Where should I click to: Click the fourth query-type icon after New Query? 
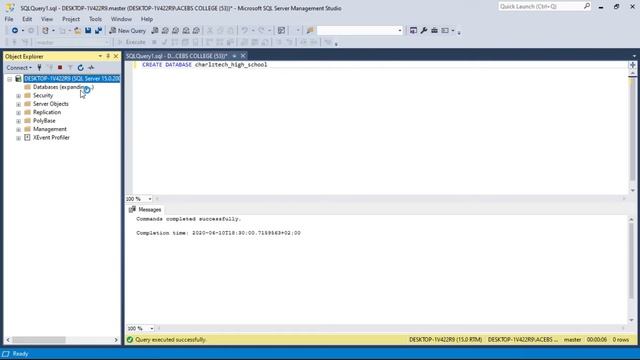pyautogui.click(x=186, y=31)
